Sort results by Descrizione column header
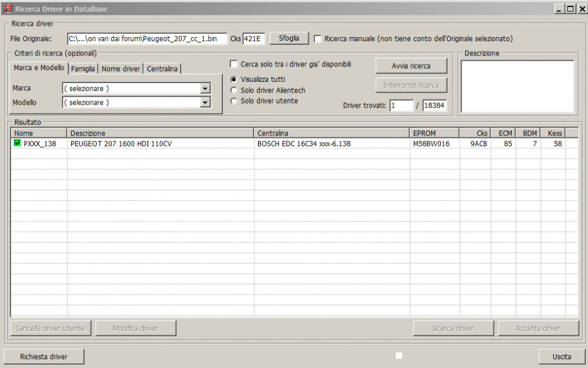This screenshot has height=368, width=588. point(161,133)
